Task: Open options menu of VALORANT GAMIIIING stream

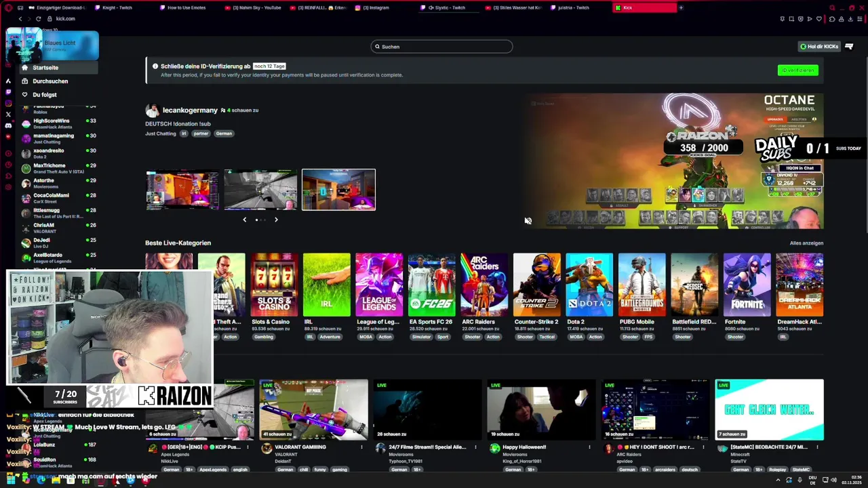Action: click(361, 447)
